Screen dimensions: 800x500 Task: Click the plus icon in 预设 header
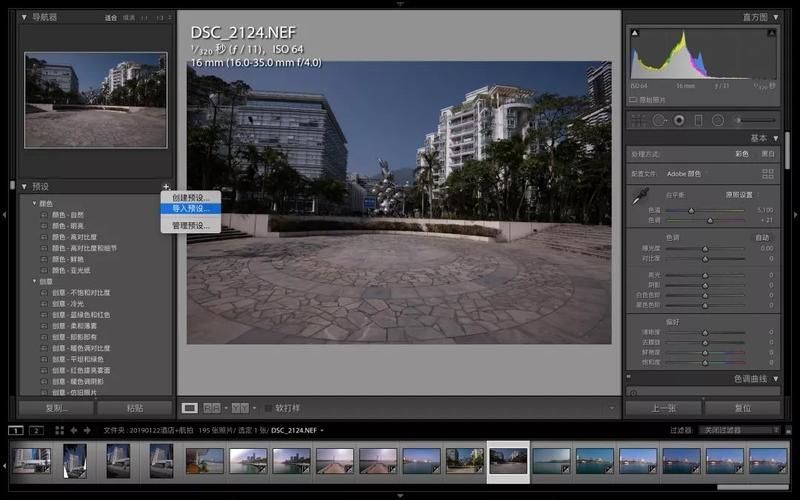166,187
